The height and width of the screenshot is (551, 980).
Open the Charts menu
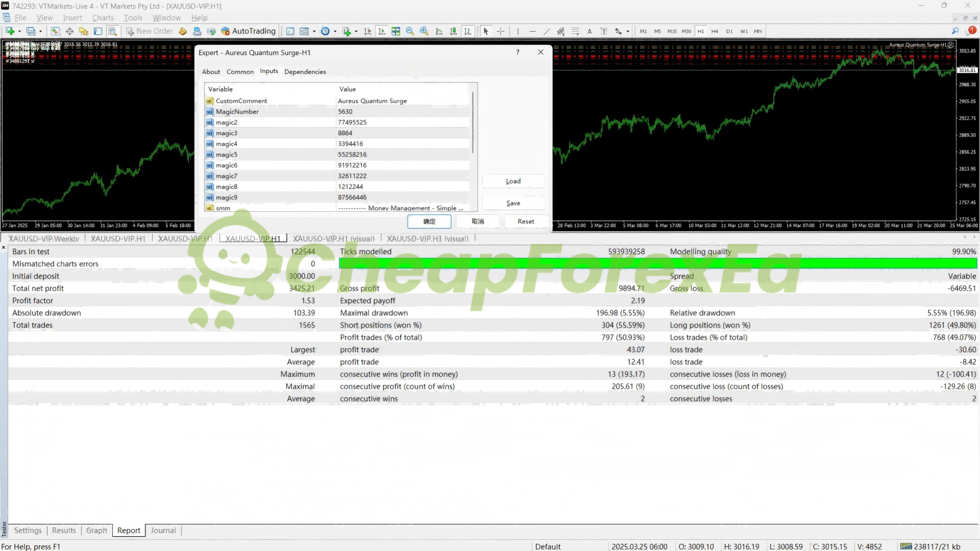[103, 18]
